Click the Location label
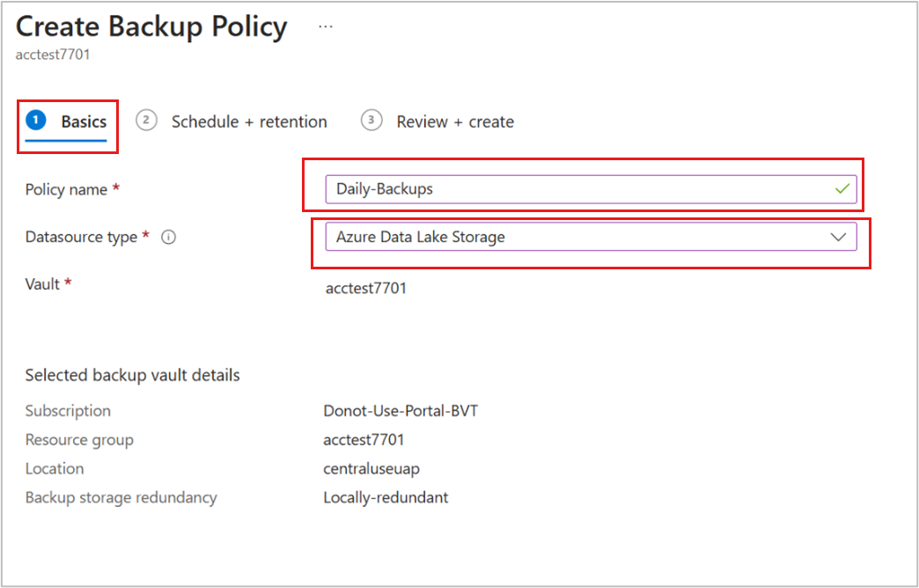This screenshot has width=919, height=588. click(55, 469)
